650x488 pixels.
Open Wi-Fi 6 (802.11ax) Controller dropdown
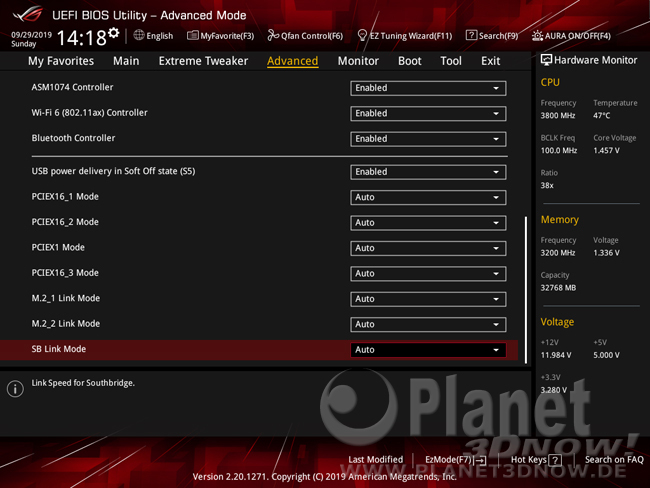pos(428,113)
